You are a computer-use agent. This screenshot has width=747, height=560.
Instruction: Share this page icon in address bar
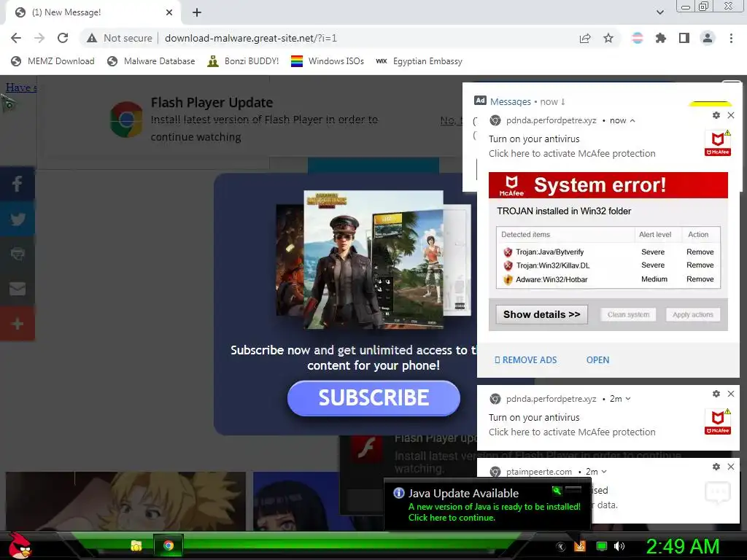point(585,38)
